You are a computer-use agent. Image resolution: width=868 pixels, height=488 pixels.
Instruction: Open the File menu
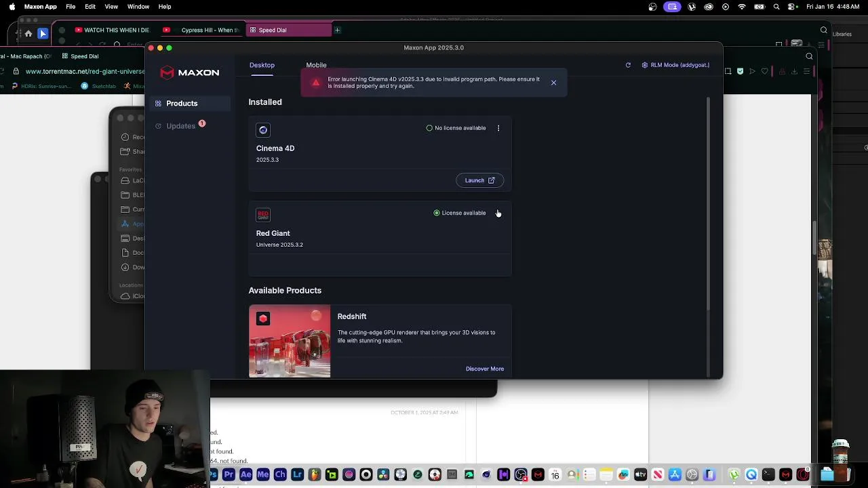click(x=71, y=7)
